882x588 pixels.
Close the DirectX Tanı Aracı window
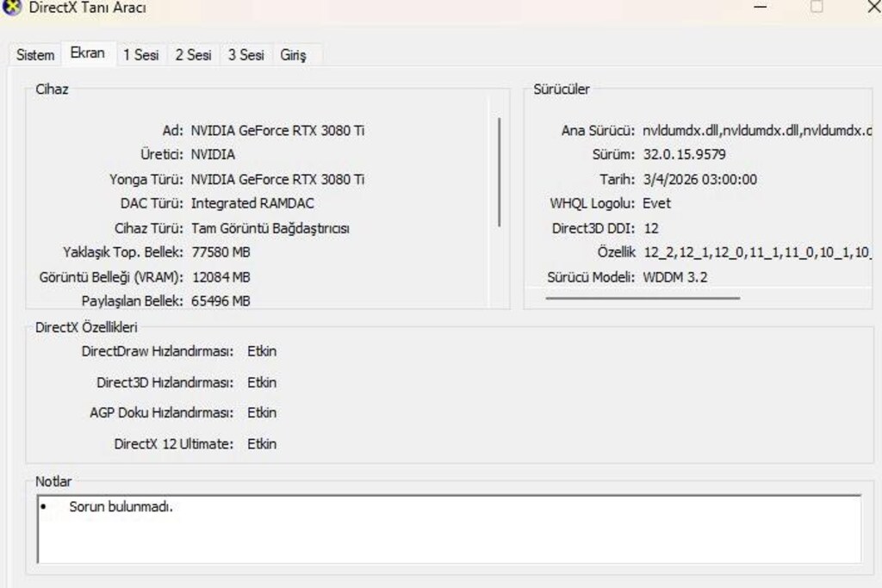pos(873,7)
